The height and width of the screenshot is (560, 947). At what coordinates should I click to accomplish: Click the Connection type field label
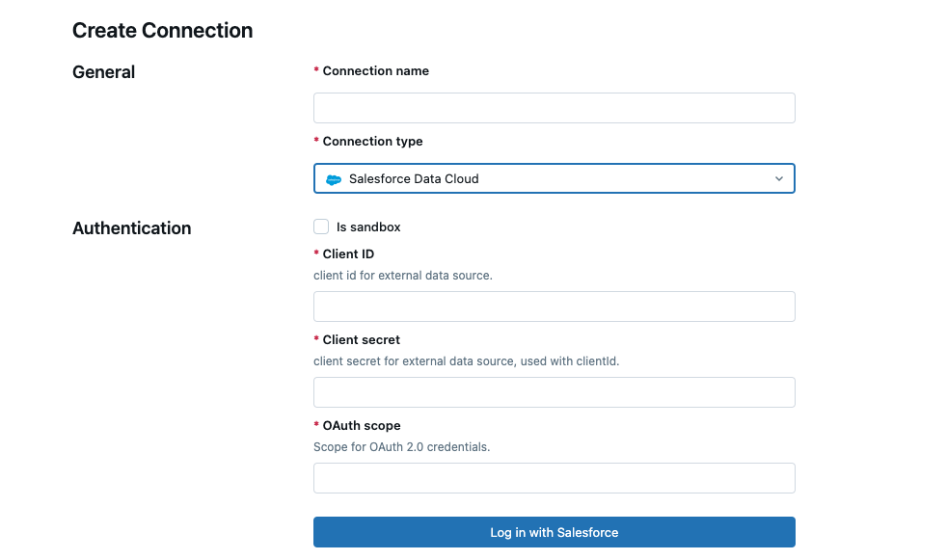coord(372,142)
